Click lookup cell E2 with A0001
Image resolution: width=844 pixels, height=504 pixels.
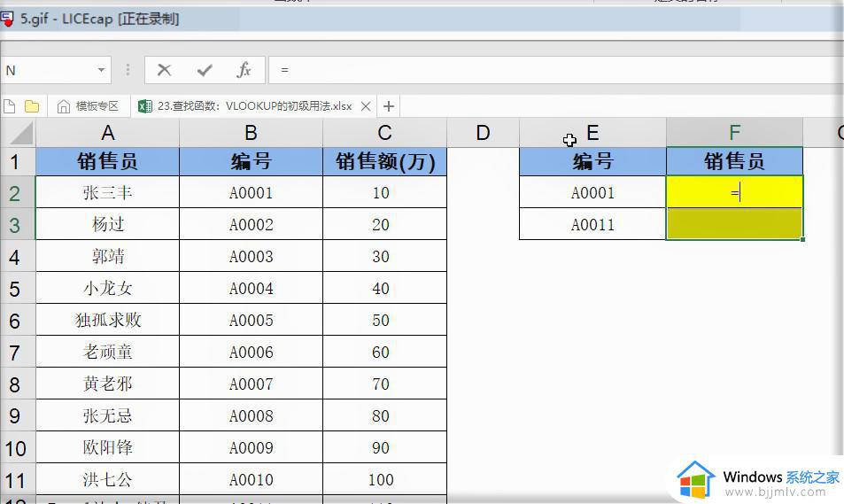592,193
